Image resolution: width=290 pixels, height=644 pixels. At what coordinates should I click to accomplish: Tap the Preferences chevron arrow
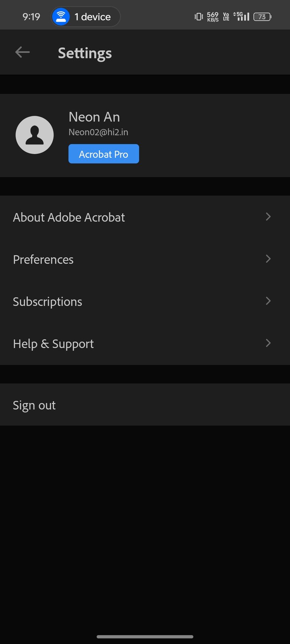[x=268, y=259]
